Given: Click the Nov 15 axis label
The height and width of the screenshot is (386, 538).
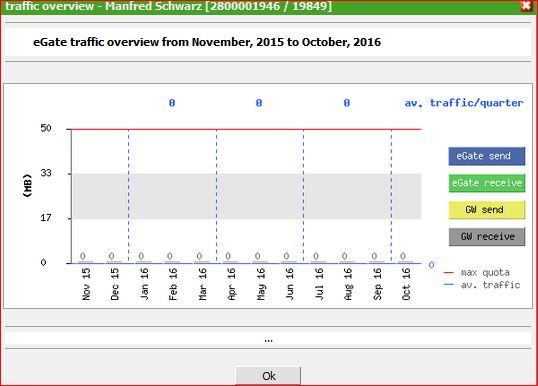Looking at the screenshot, I should pyautogui.click(x=86, y=284).
